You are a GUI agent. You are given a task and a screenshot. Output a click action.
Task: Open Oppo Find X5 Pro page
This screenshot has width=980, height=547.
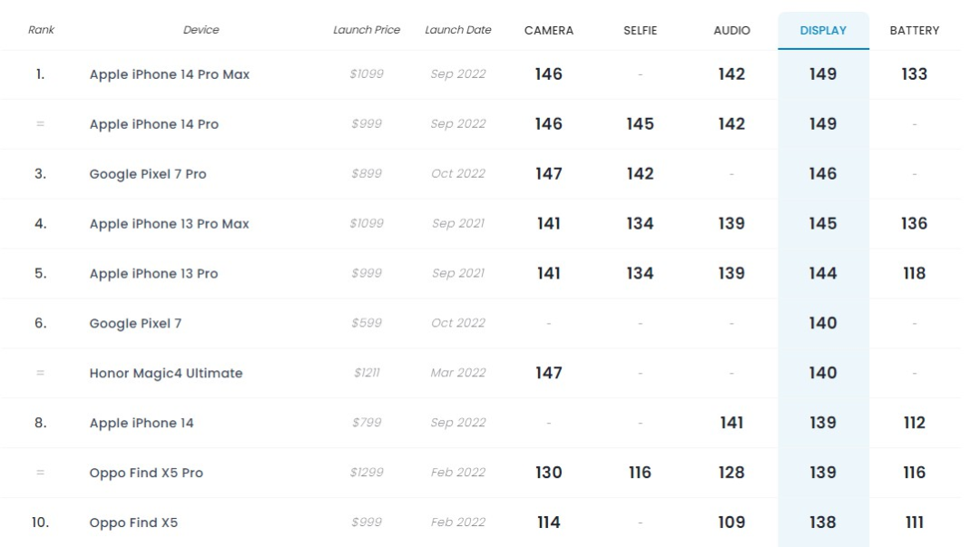(145, 473)
